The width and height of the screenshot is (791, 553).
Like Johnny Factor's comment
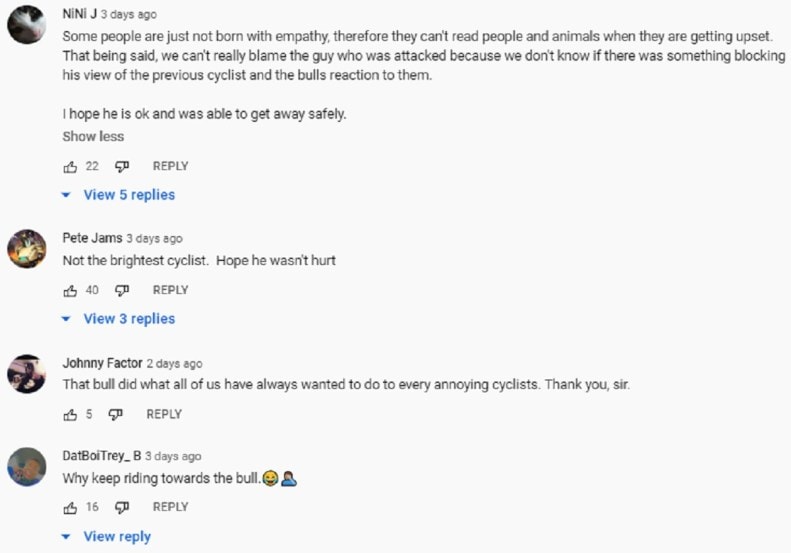pos(70,415)
